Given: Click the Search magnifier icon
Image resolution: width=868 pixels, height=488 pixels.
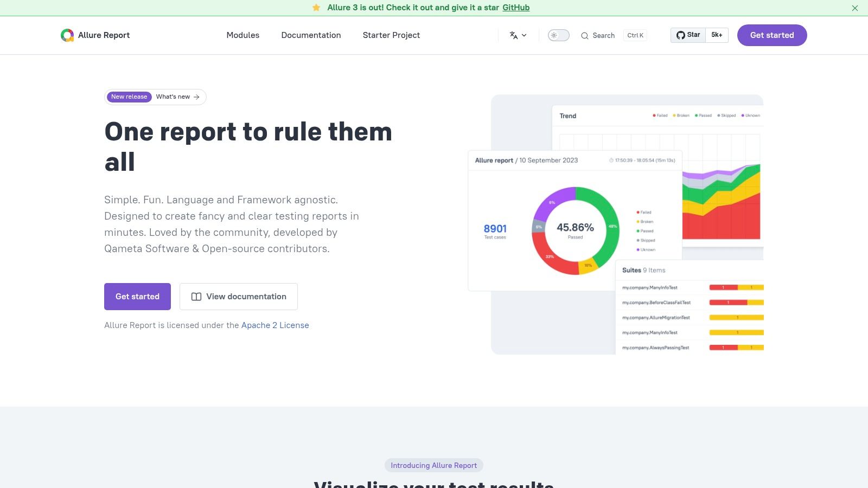Looking at the screenshot, I should click(584, 36).
